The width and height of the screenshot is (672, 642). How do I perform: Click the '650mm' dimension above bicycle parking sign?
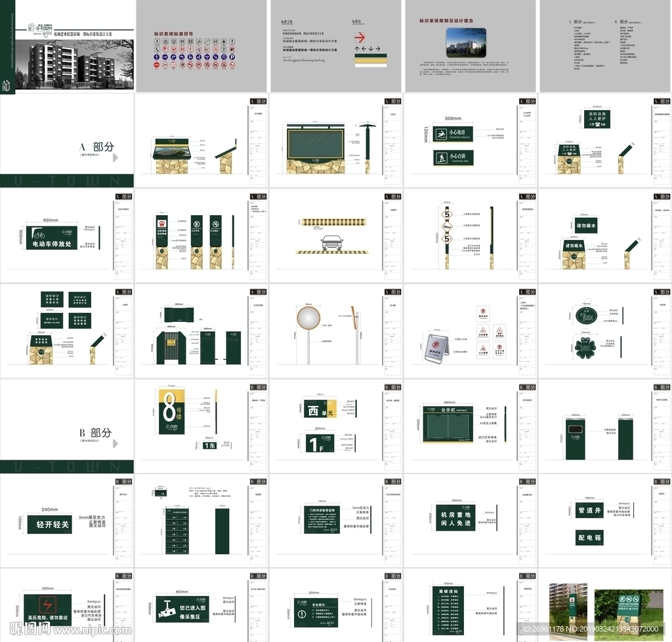click(x=51, y=220)
